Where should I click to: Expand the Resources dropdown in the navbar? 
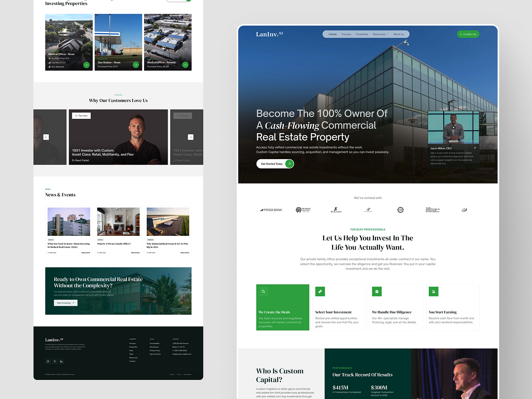[x=380, y=34]
